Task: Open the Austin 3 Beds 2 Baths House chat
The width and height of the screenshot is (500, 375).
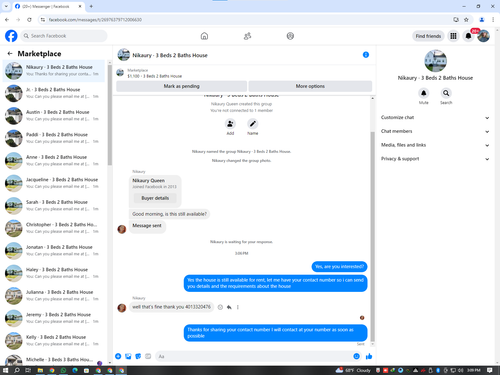Action: coord(54,115)
